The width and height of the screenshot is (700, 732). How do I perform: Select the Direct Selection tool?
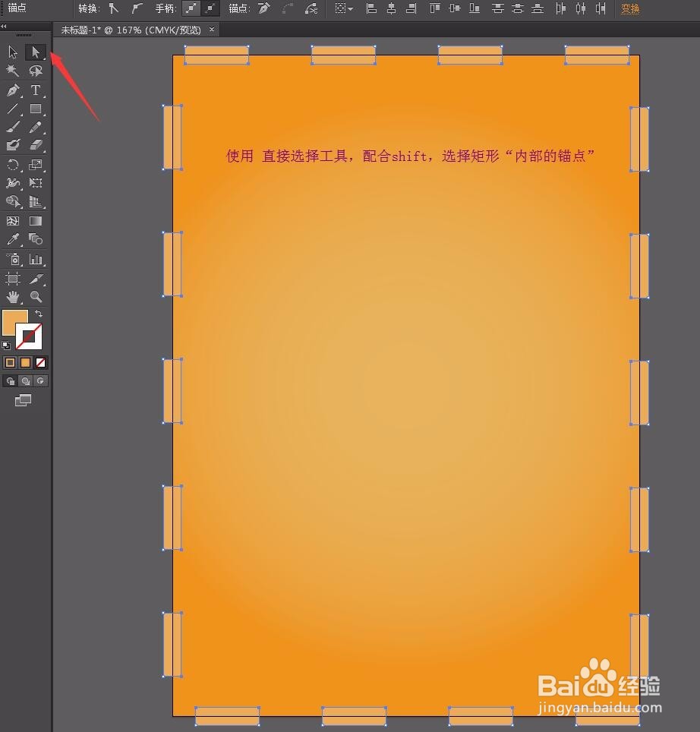(36, 52)
